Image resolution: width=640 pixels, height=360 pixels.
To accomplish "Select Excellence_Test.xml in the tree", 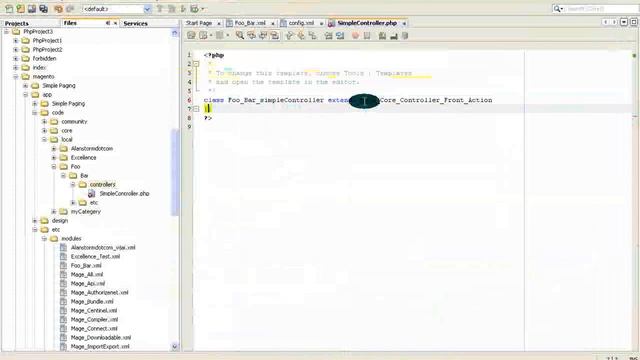I will point(96,256).
